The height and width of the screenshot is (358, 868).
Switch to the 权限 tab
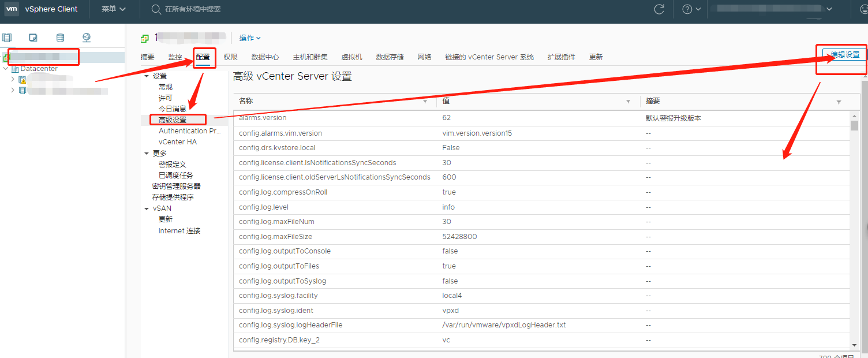click(x=230, y=57)
